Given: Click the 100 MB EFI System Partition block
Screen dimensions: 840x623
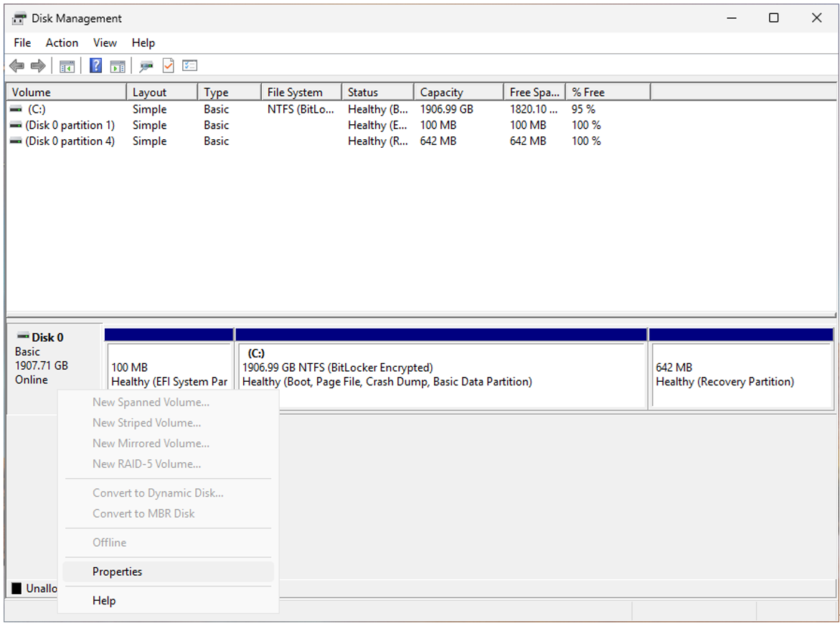Looking at the screenshot, I should click(x=169, y=375).
